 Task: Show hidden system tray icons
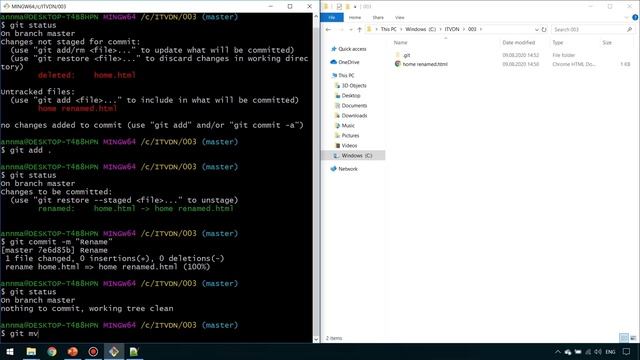click(x=558, y=352)
